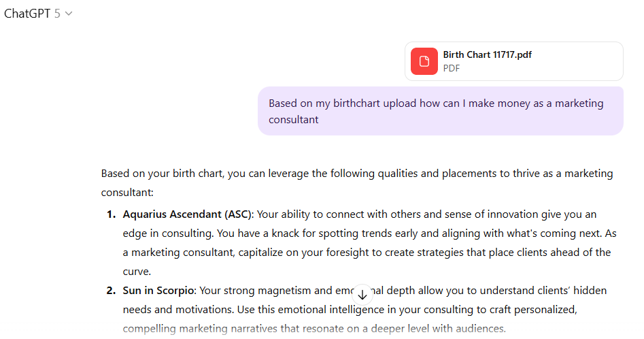Click list number 2 in the response
This screenshot has width=644, height=339.
[111, 291]
